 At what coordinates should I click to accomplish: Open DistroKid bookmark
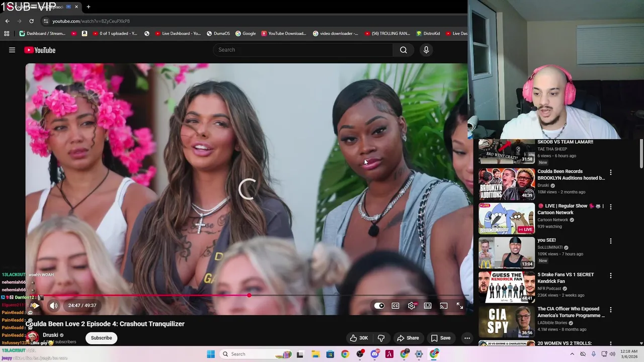coord(428,33)
